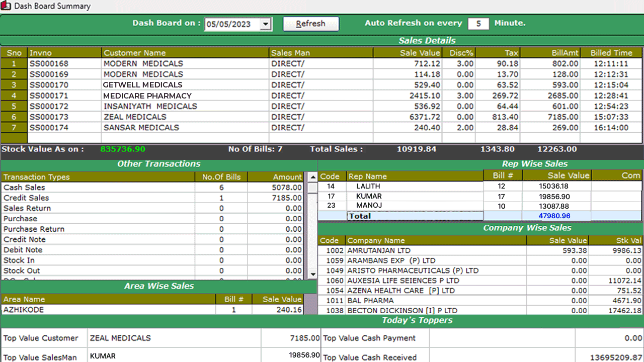Open the Dash Board date dropdown
Image resolution: width=644 pixels, height=362 pixels.
[x=265, y=24]
